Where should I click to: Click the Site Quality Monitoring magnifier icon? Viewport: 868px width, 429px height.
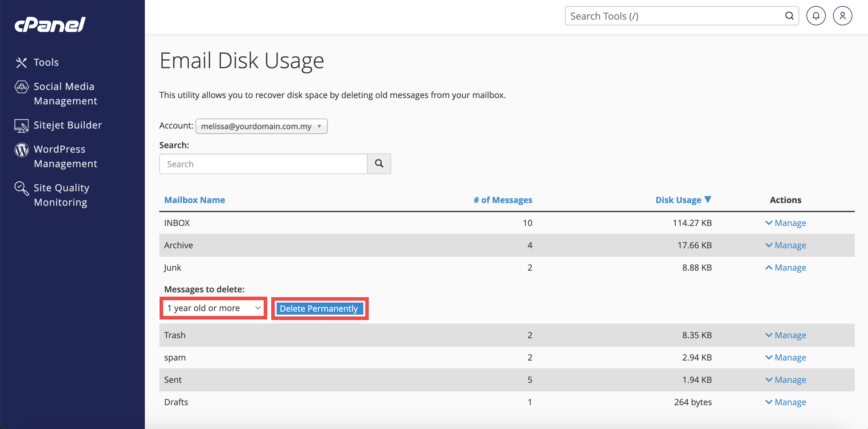[21, 189]
